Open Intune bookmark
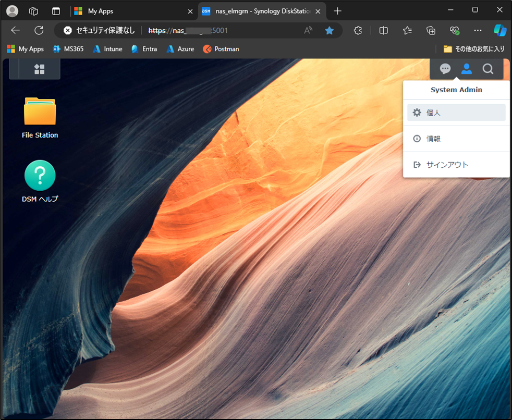Image resolution: width=512 pixels, height=420 pixels. coord(107,49)
